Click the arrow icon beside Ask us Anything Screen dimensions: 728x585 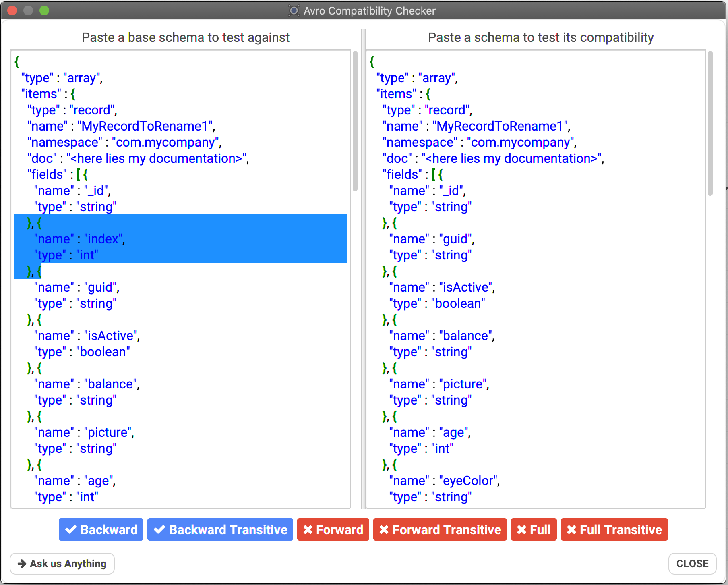coord(22,564)
